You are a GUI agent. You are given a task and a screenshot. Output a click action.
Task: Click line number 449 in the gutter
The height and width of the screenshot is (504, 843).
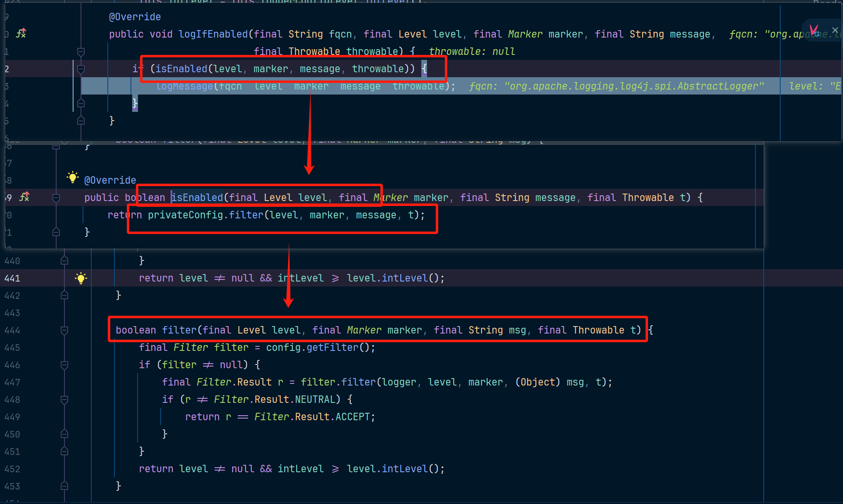[x=12, y=417]
